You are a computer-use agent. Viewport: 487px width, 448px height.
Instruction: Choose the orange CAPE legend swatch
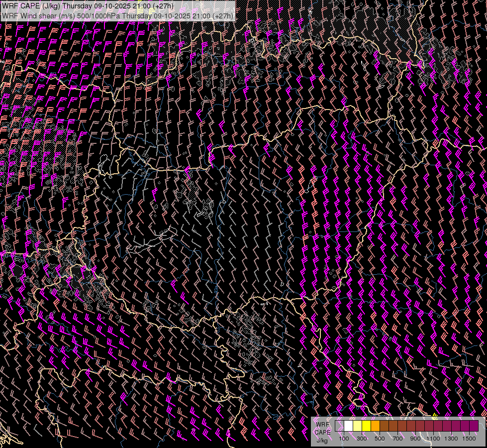coord(375,426)
